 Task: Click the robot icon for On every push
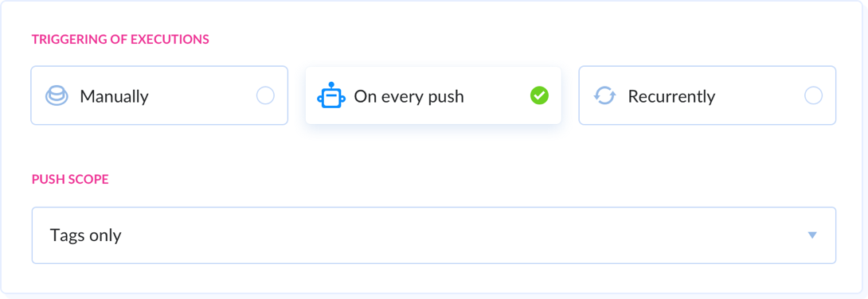pyautogui.click(x=331, y=95)
